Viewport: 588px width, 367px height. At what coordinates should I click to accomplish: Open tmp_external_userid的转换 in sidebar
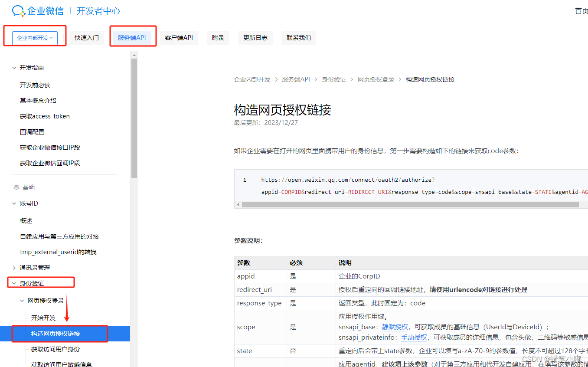pos(58,252)
